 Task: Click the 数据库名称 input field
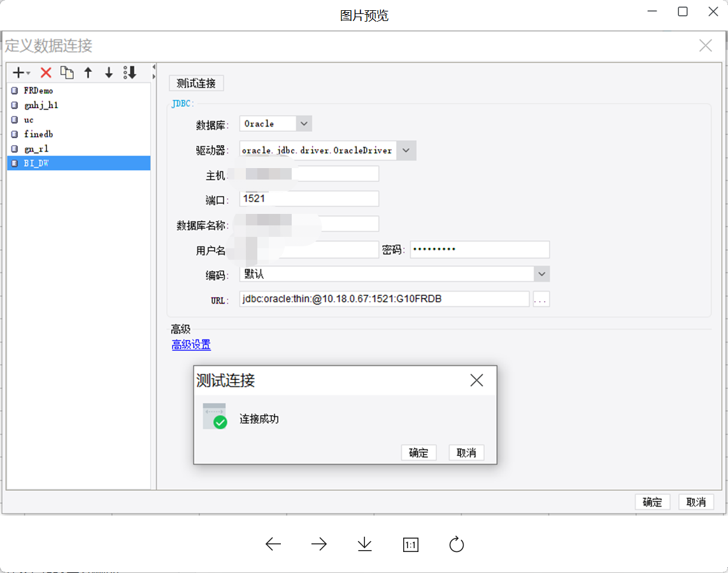point(309,223)
